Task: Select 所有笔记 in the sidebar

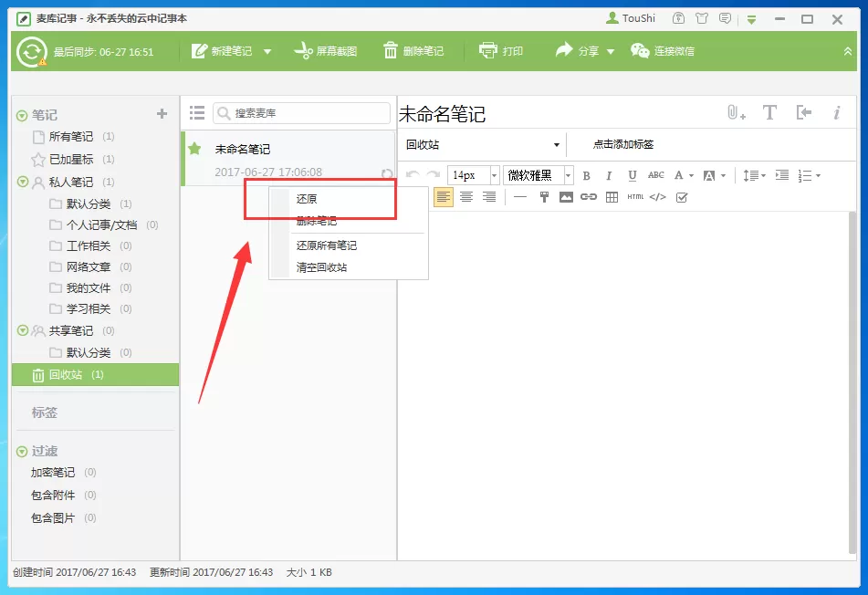Action: click(72, 137)
